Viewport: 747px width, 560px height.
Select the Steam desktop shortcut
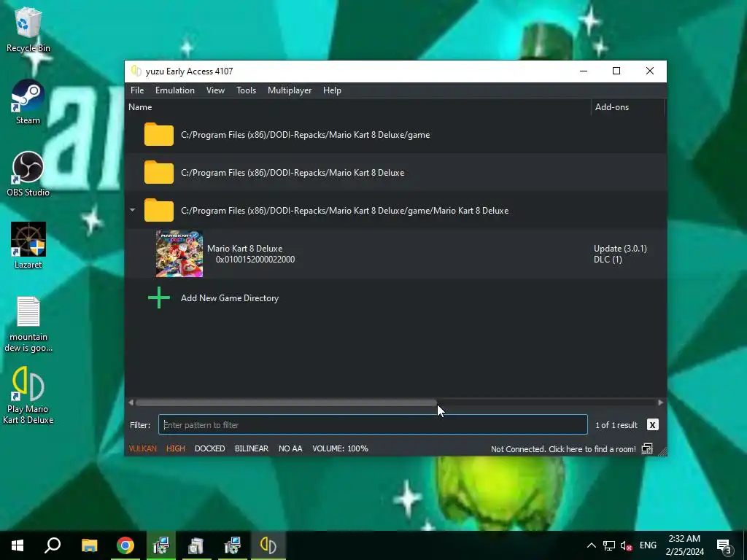tap(28, 102)
